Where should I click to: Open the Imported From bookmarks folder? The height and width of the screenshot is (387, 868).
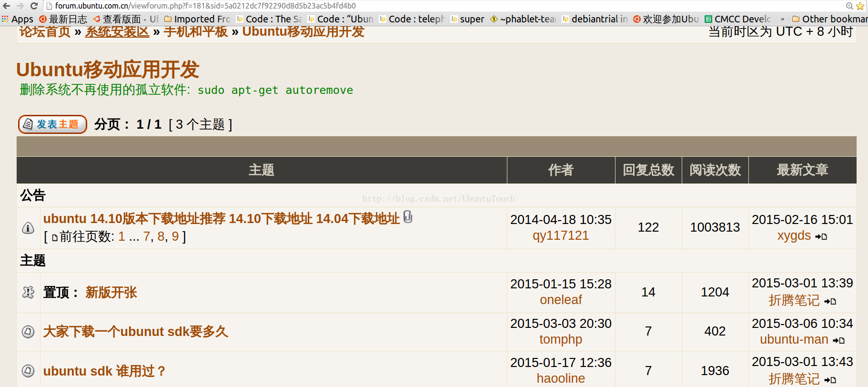tap(197, 19)
